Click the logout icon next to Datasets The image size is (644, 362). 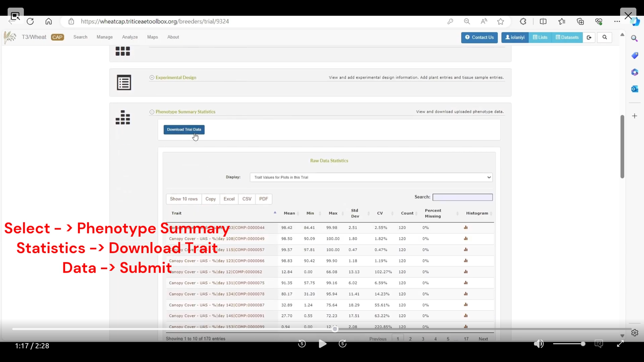[589, 37]
